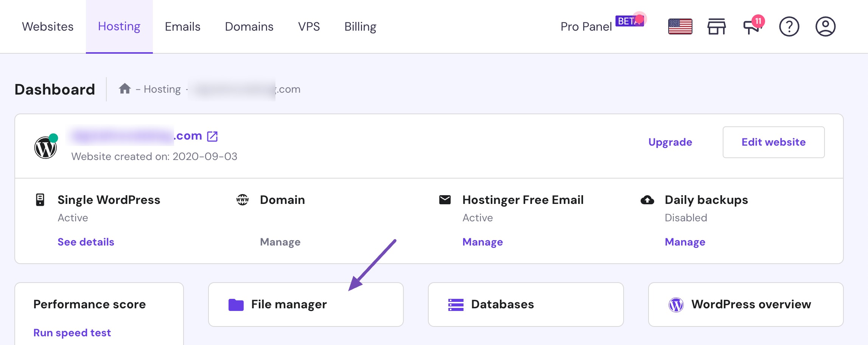Click the Active status under Single WordPress
868x345 pixels.
tap(73, 218)
